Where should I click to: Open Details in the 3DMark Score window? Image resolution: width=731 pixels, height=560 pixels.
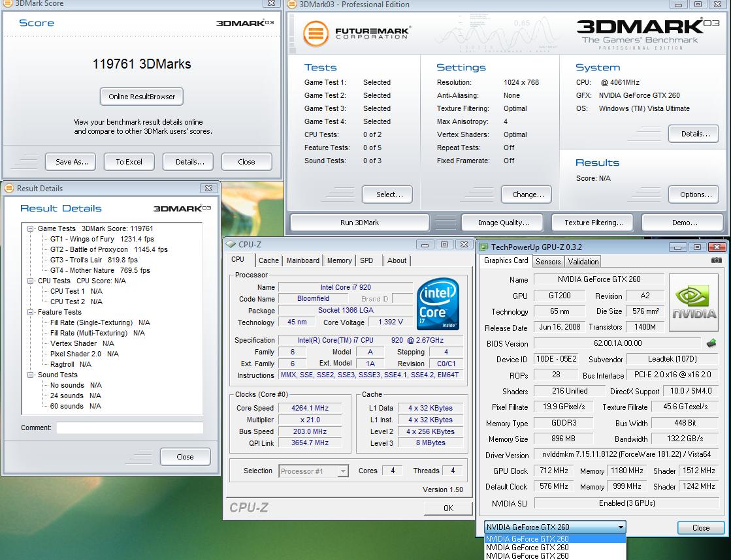pos(188,162)
